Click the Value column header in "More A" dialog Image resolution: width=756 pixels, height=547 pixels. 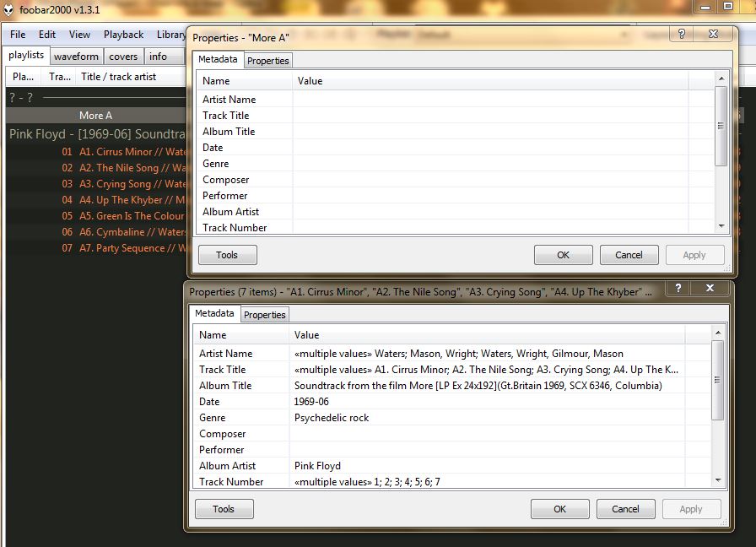coord(491,81)
